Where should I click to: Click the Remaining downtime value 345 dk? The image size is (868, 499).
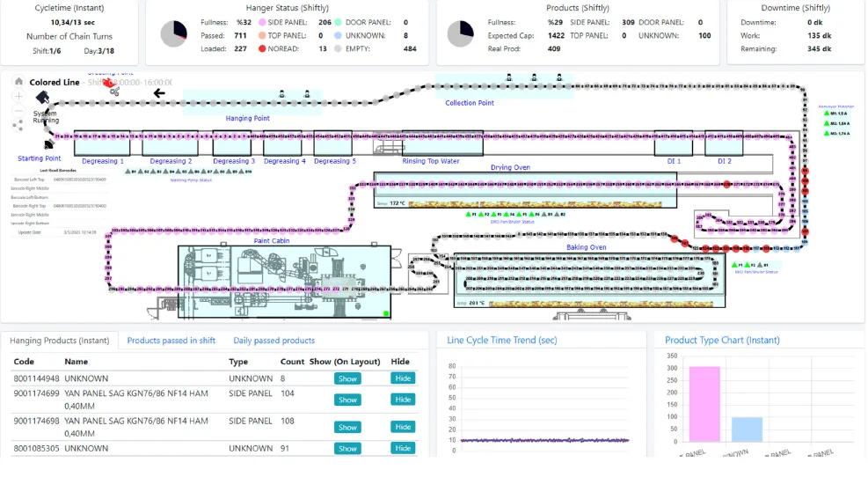point(820,48)
